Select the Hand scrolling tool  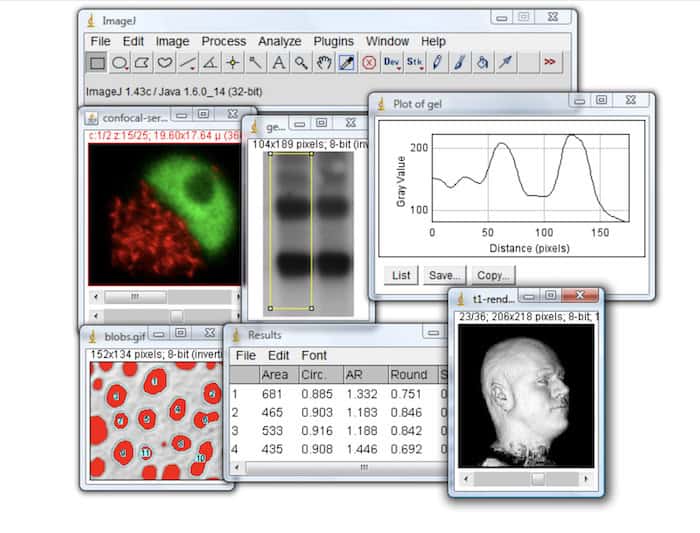324,63
